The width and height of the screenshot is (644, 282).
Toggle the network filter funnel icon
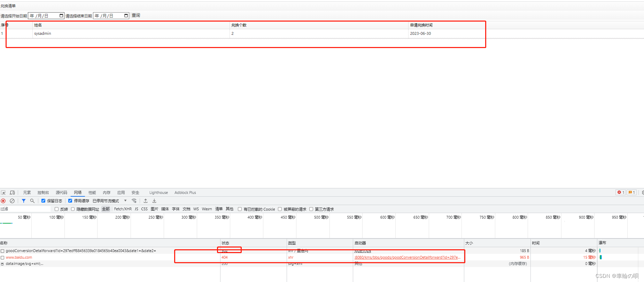point(23,201)
